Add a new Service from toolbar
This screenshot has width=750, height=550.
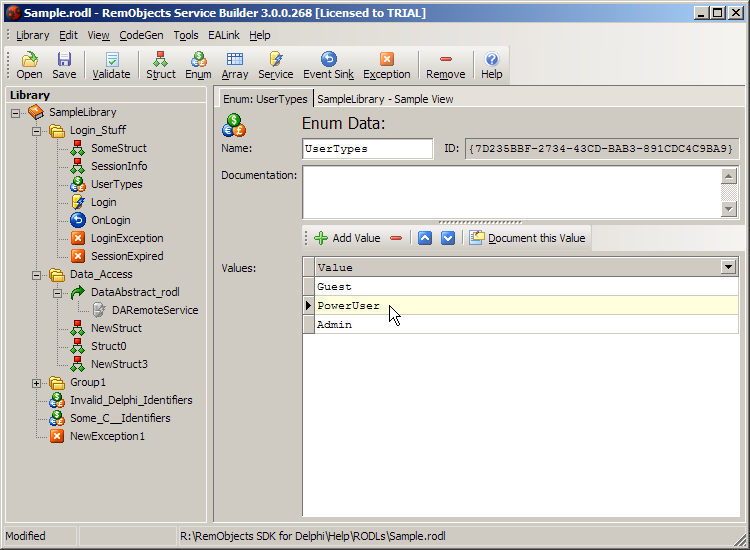(276, 59)
